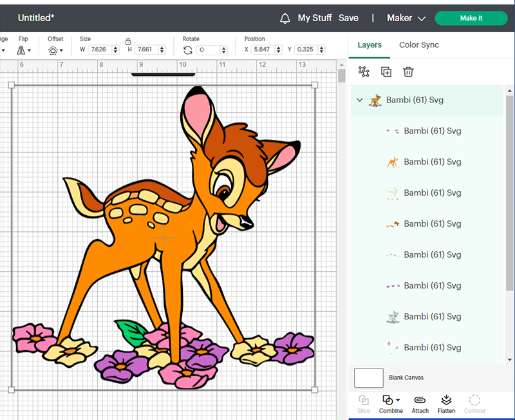This screenshot has height=420, width=515.
Task: Click the Duplicate layer icon
Action: pyautogui.click(x=386, y=72)
